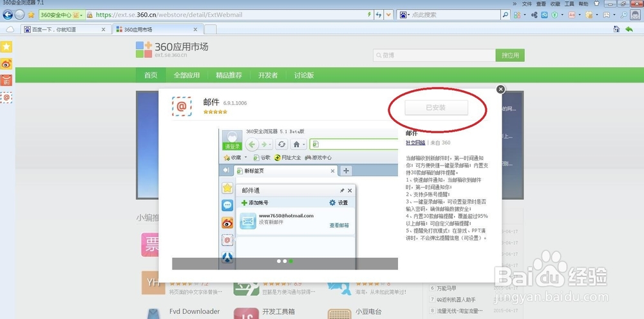
Task: Click the skin T-shirt icon in title bar
Action: coord(597,4)
